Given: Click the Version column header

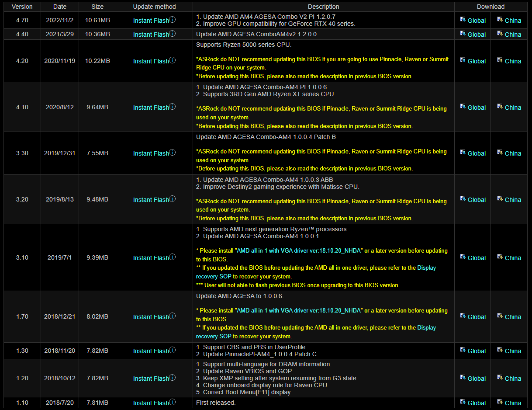Looking at the screenshot, I should [x=22, y=7].
